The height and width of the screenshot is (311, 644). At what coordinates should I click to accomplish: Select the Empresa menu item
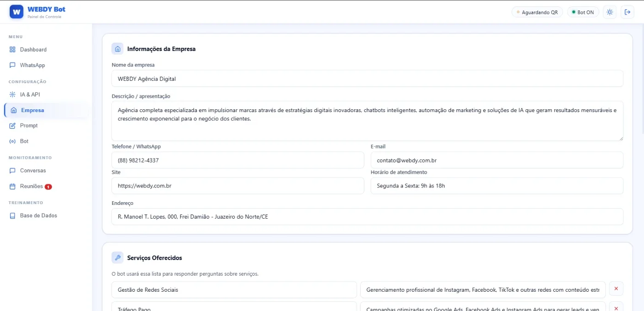[46, 110]
